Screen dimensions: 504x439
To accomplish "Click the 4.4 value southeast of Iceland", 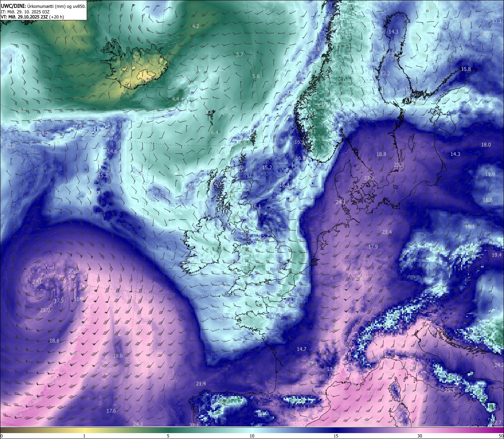I will [176, 99].
